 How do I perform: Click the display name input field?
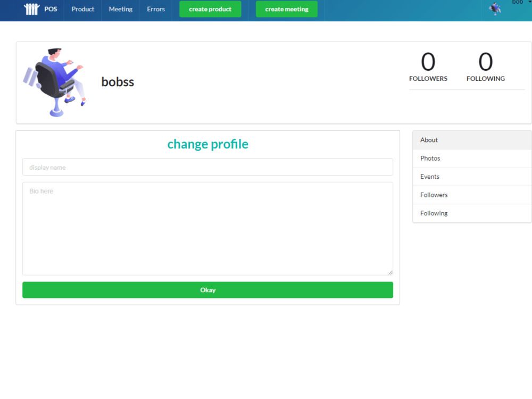click(207, 167)
